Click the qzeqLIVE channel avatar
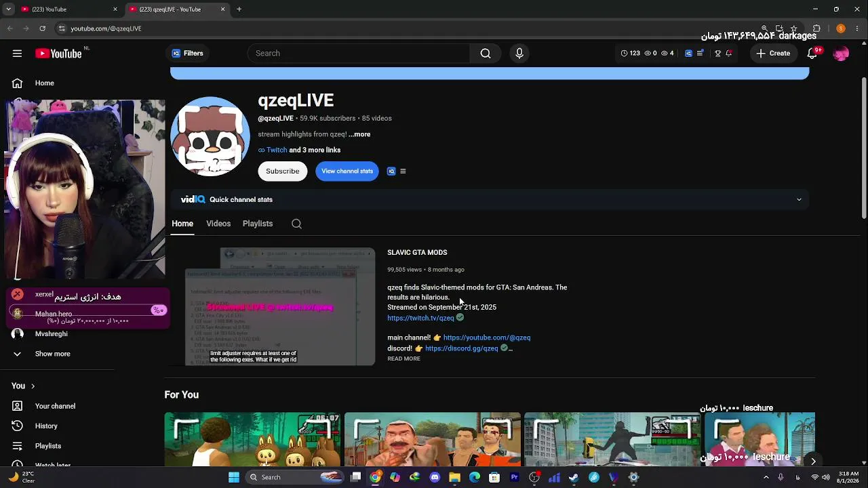 (210, 136)
